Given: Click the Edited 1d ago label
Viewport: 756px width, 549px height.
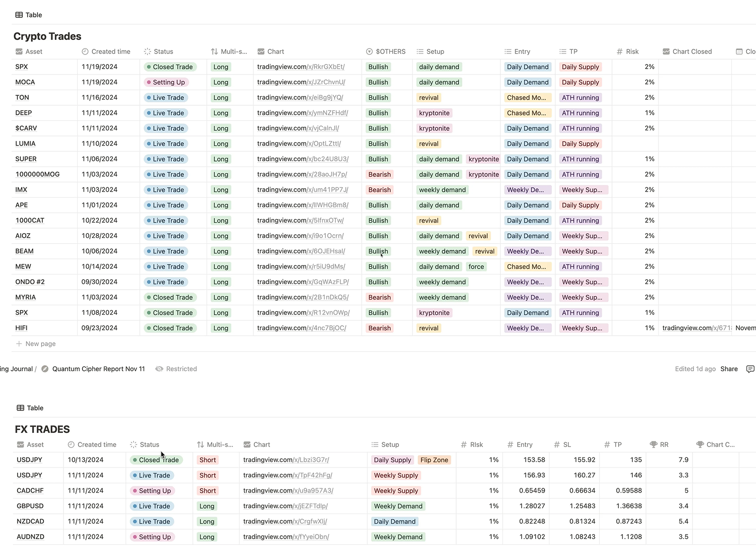Looking at the screenshot, I should (x=695, y=369).
